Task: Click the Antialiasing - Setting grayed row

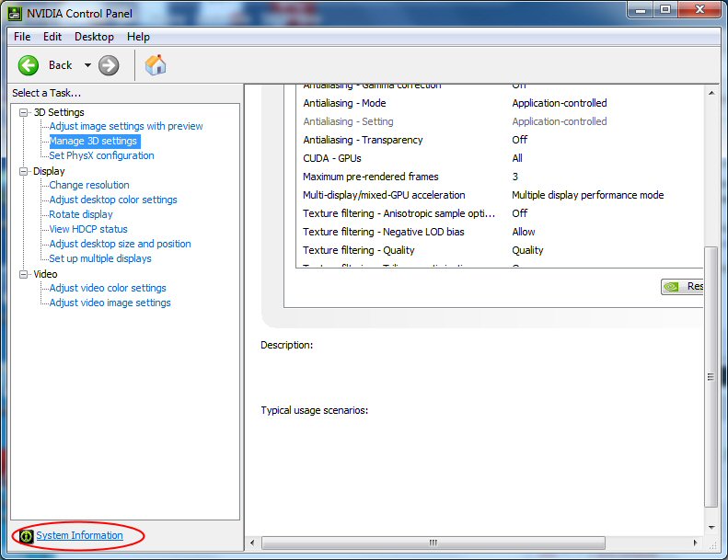Action: point(500,121)
